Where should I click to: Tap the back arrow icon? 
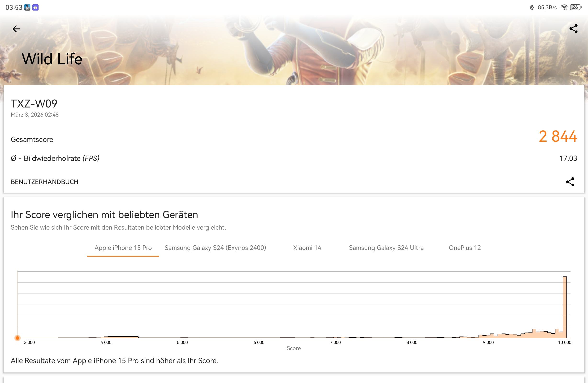[x=16, y=29]
